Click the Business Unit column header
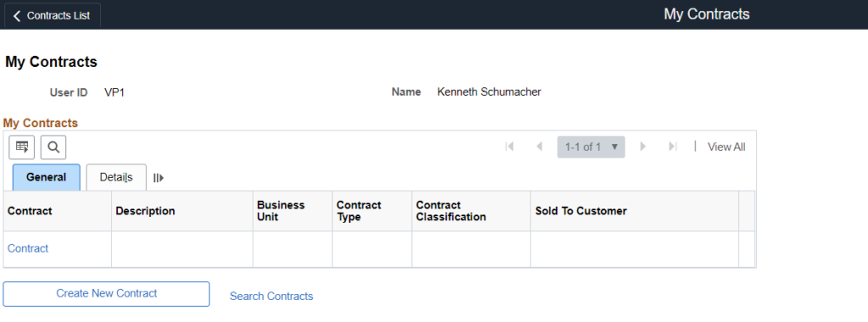 pos(281,211)
